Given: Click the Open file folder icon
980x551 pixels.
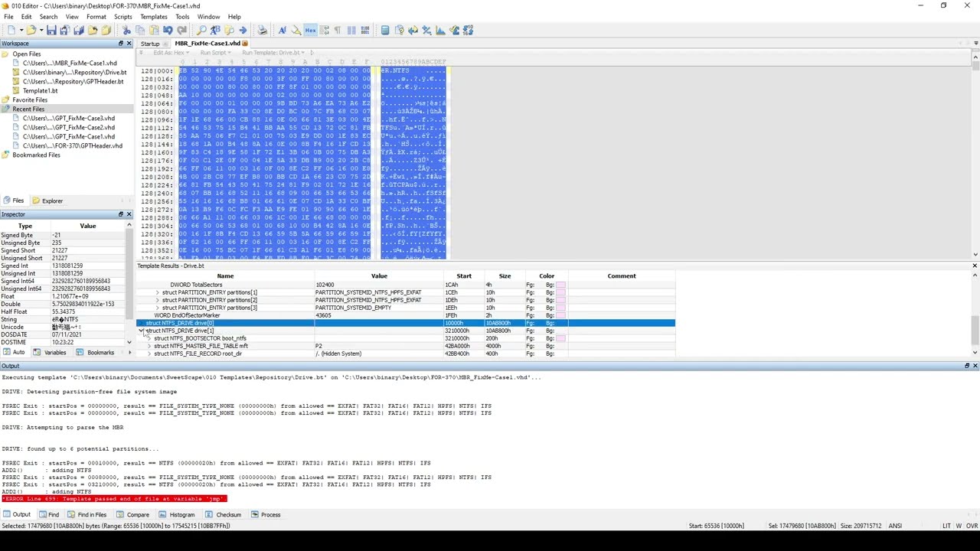Looking at the screenshot, I should [31, 31].
